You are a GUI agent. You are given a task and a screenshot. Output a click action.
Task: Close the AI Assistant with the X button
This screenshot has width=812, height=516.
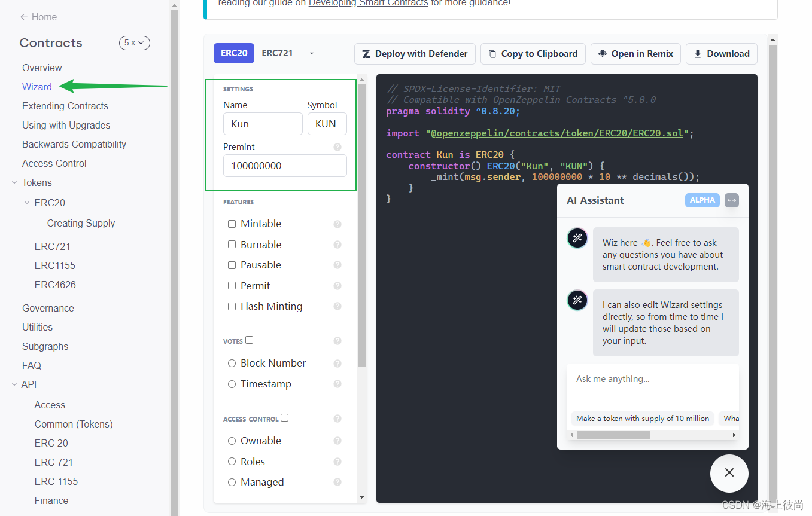click(x=729, y=473)
